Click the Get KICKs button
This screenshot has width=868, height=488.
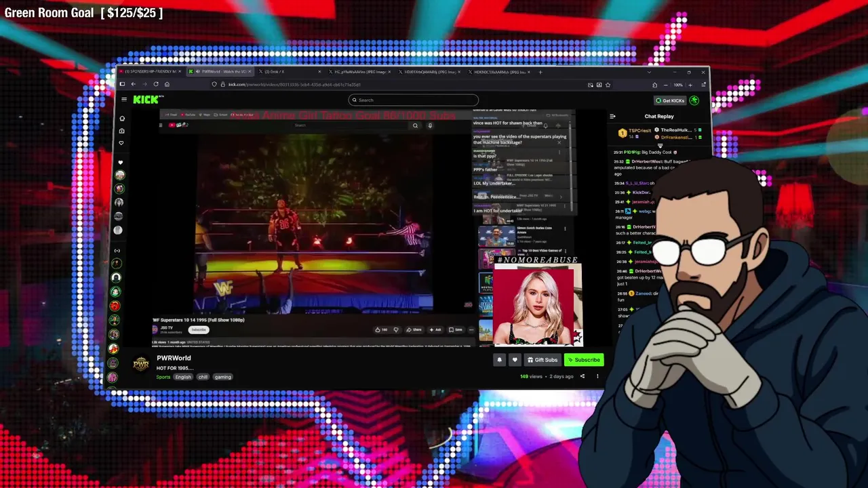click(x=670, y=100)
